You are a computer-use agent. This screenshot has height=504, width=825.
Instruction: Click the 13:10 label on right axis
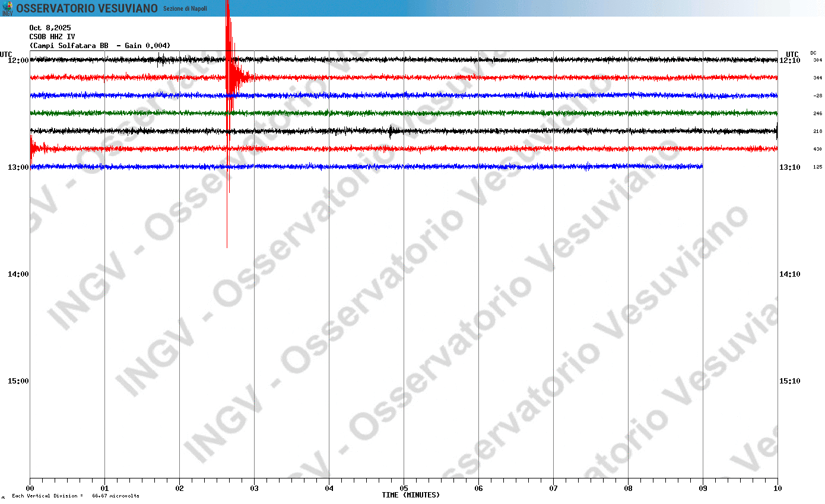(789, 167)
